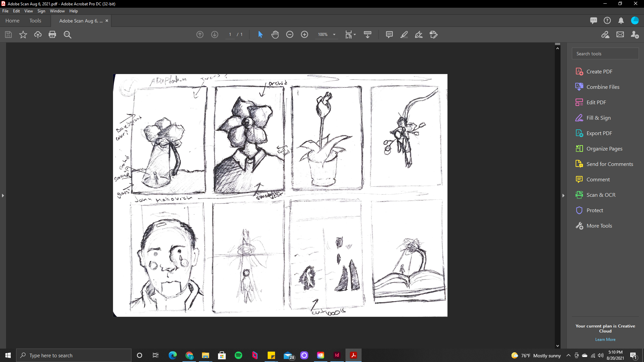Expand the left navigation pane

coord(3,195)
